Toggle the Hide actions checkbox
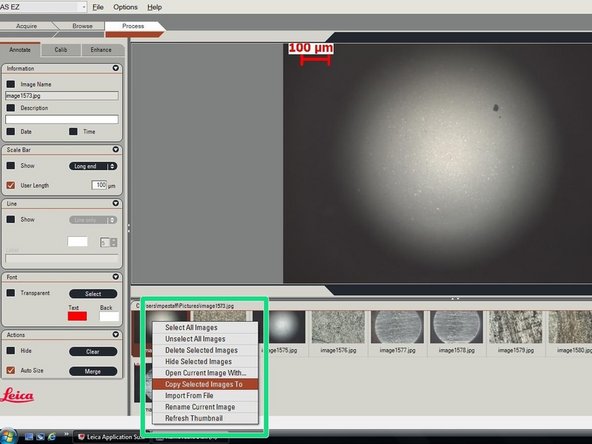 coord(11,350)
